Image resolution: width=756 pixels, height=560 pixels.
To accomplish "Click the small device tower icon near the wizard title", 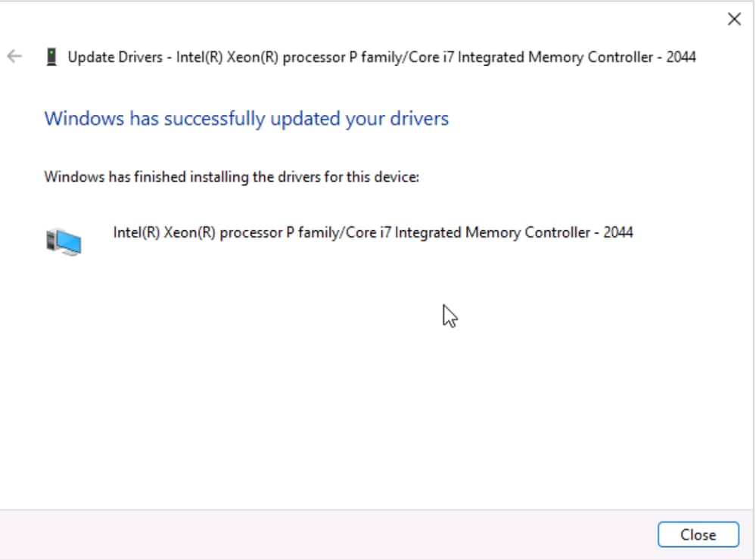I will (x=51, y=54).
